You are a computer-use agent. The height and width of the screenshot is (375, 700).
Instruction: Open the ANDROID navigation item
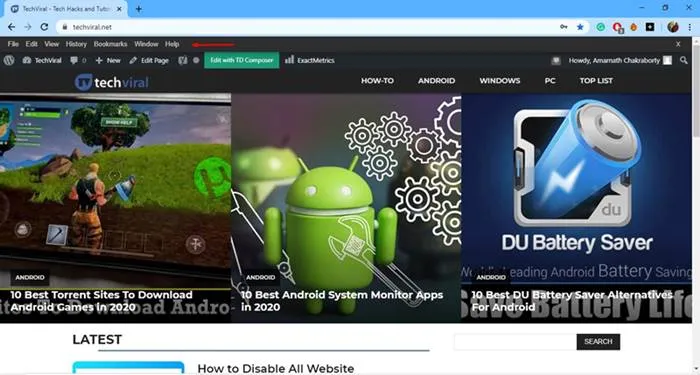[437, 81]
